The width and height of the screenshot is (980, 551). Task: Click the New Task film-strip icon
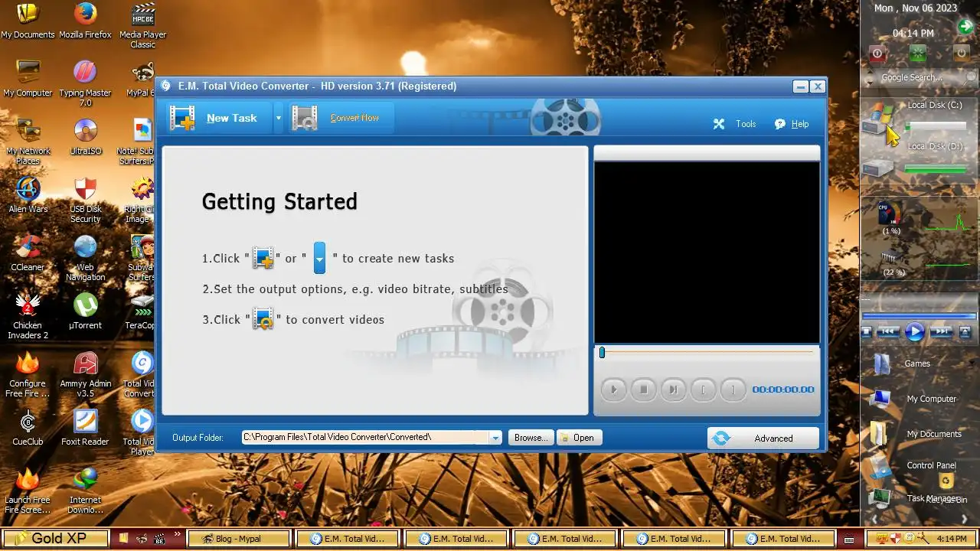[182, 118]
